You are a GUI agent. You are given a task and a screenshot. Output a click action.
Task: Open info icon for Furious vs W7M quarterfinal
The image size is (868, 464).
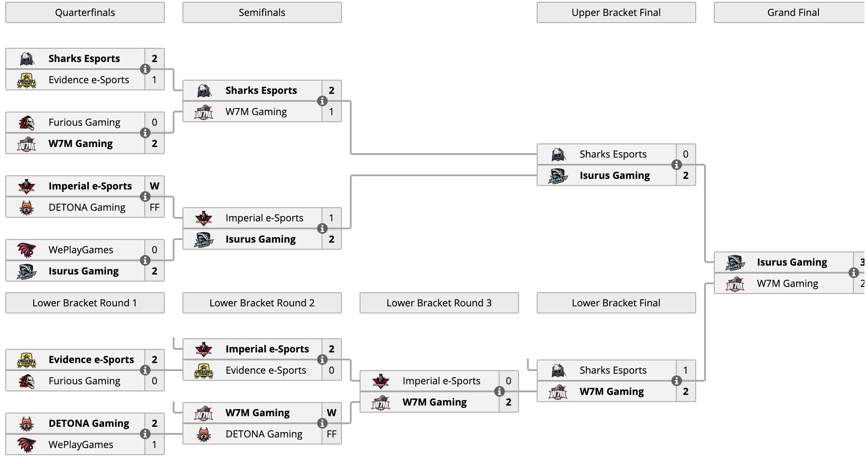[x=145, y=133]
